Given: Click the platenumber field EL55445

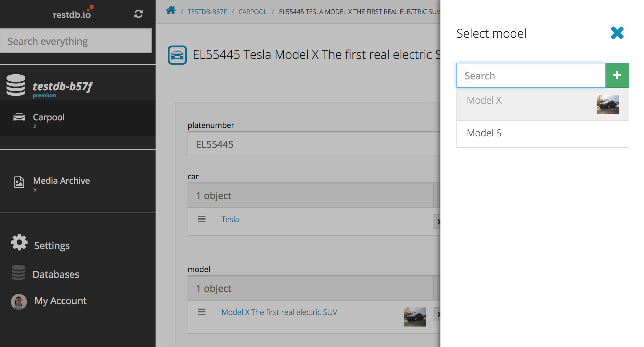Looking at the screenshot, I should [314, 144].
